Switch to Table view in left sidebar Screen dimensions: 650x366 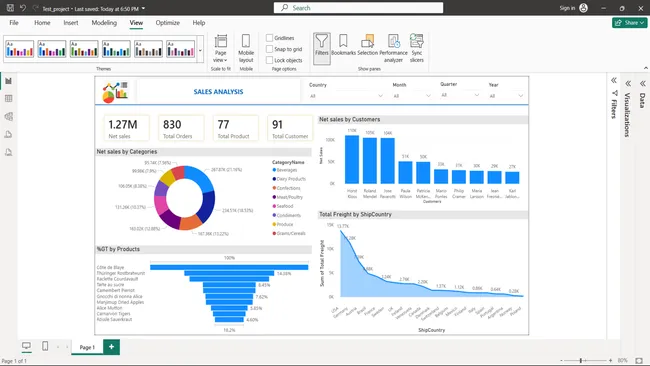click(x=8, y=99)
